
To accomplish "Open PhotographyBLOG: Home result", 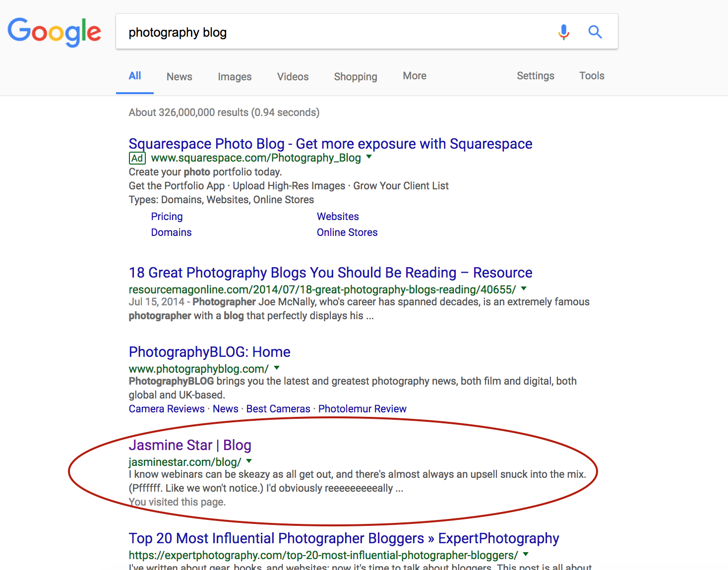I will point(209,352).
